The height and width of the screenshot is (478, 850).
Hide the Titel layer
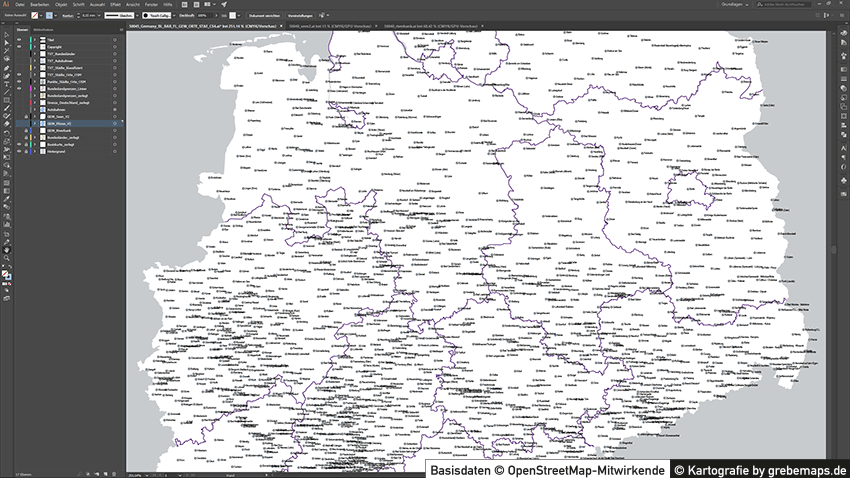(x=19, y=40)
